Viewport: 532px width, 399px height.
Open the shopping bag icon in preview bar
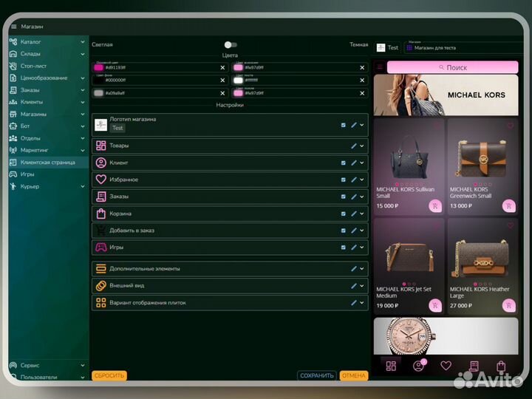(x=501, y=366)
